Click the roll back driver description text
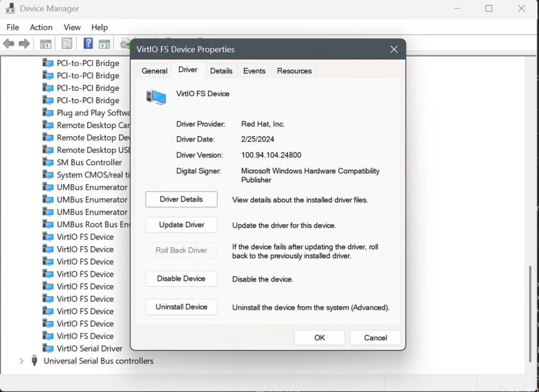The width and height of the screenshot is (539, 392). [305, 251]
